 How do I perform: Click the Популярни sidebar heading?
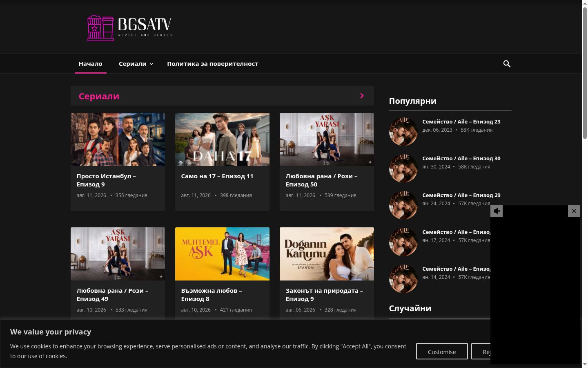click(412, 101)
